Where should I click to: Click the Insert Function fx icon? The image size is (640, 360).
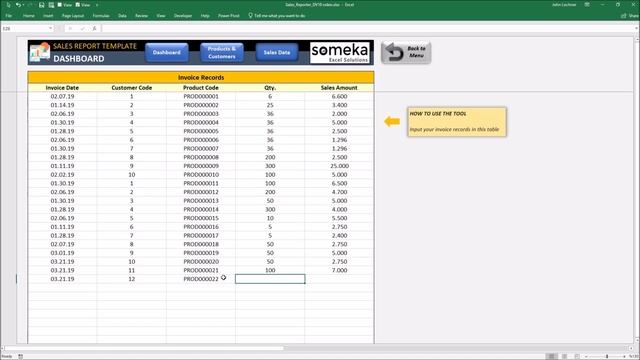94,29
